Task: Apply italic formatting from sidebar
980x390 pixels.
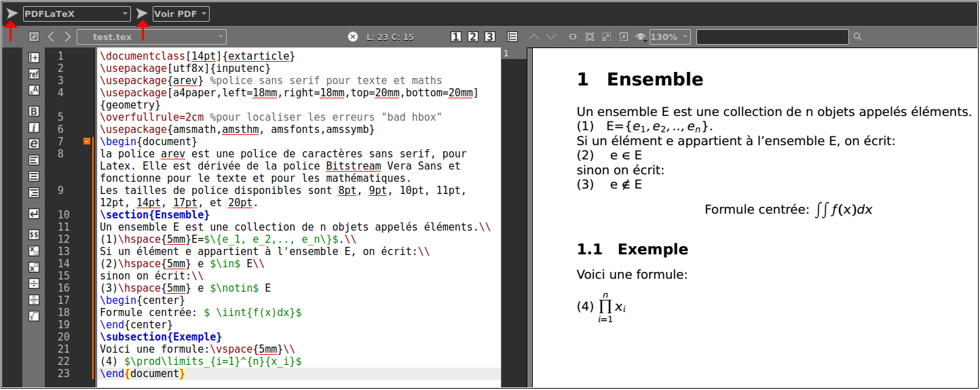Action: [34, 128]
